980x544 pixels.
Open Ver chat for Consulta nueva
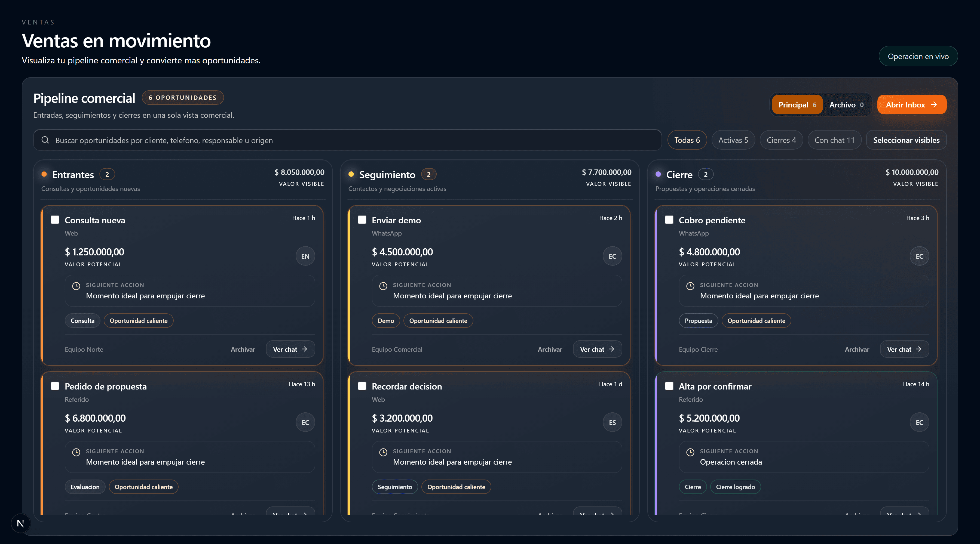290,349
